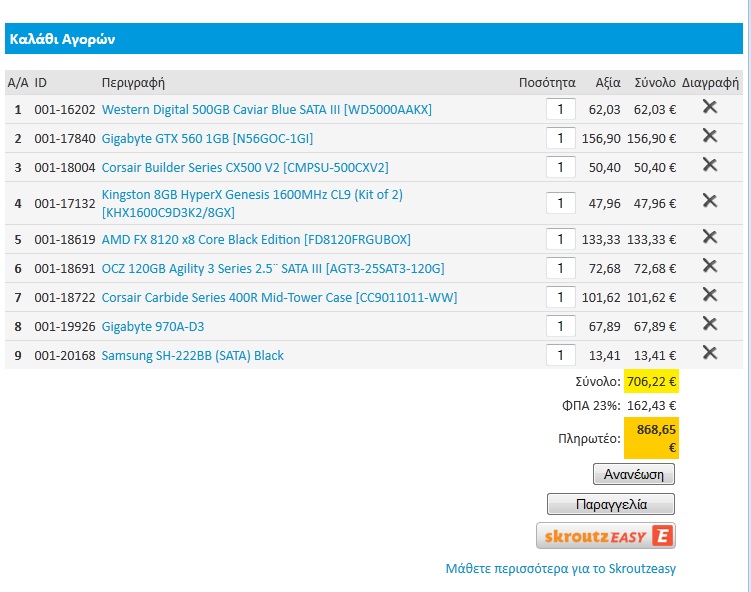
Task: Delete the AMD FX 8120 row
Action: click(710, 237)
